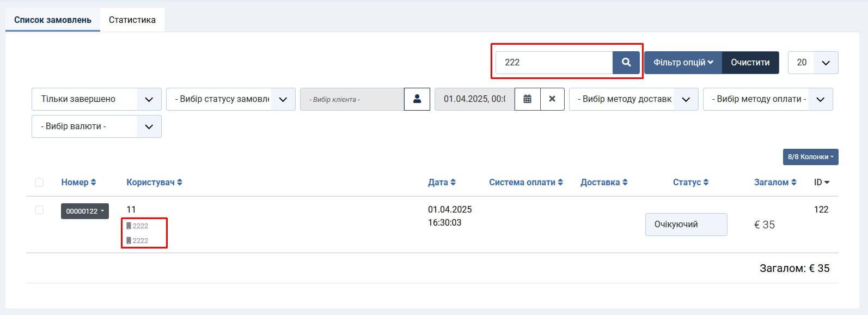
Task: Sort by Загалом column sort icon
Action: pyautogui.click(x=794, y=183)
